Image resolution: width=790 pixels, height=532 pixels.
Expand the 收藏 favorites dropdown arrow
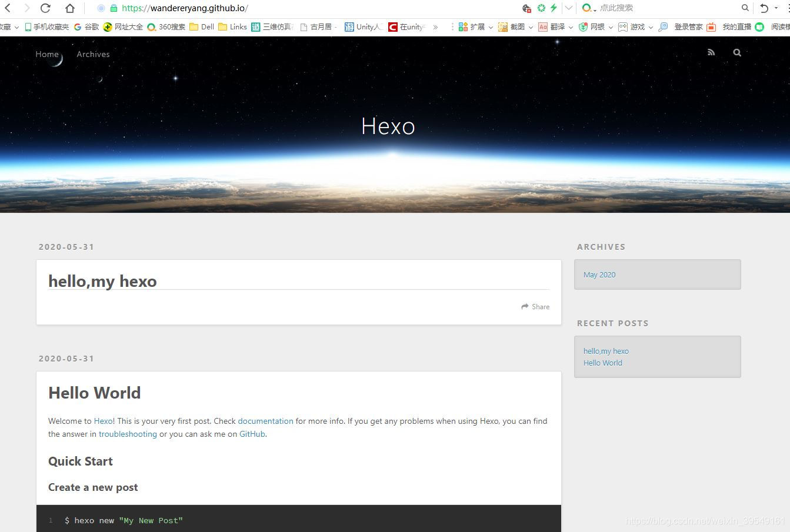[16, 27]
